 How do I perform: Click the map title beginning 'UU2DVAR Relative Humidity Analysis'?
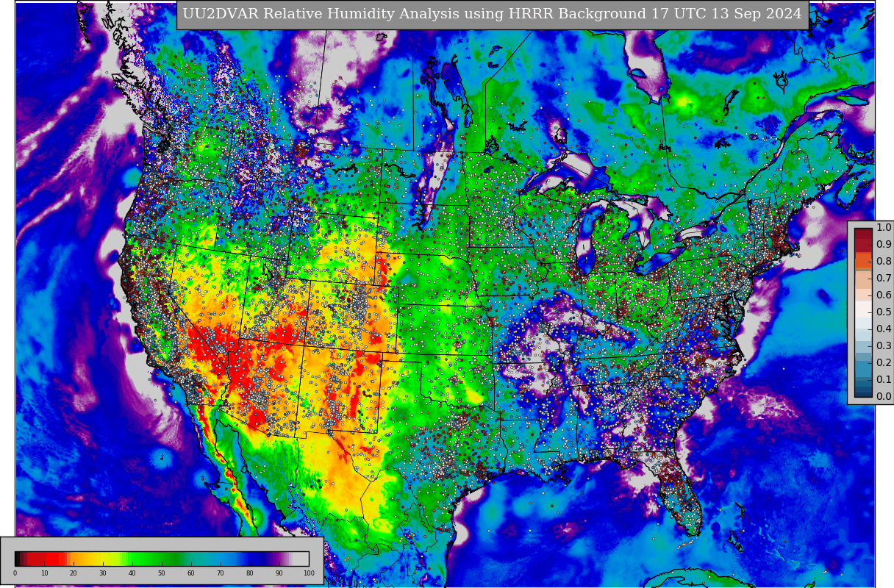pos(492,14)
